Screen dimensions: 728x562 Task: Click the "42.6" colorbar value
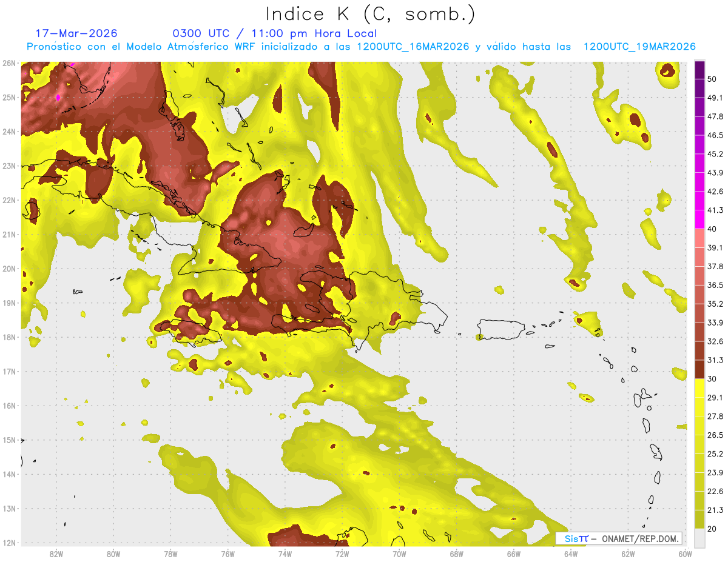pos(716,192)
